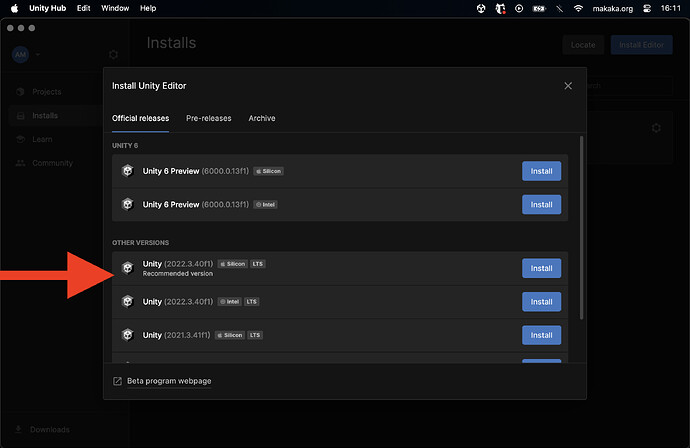Click the Unity cube icon for Unity 6 Preview Silicon
This screenshot has width=690, height=448.
[128, 171]
